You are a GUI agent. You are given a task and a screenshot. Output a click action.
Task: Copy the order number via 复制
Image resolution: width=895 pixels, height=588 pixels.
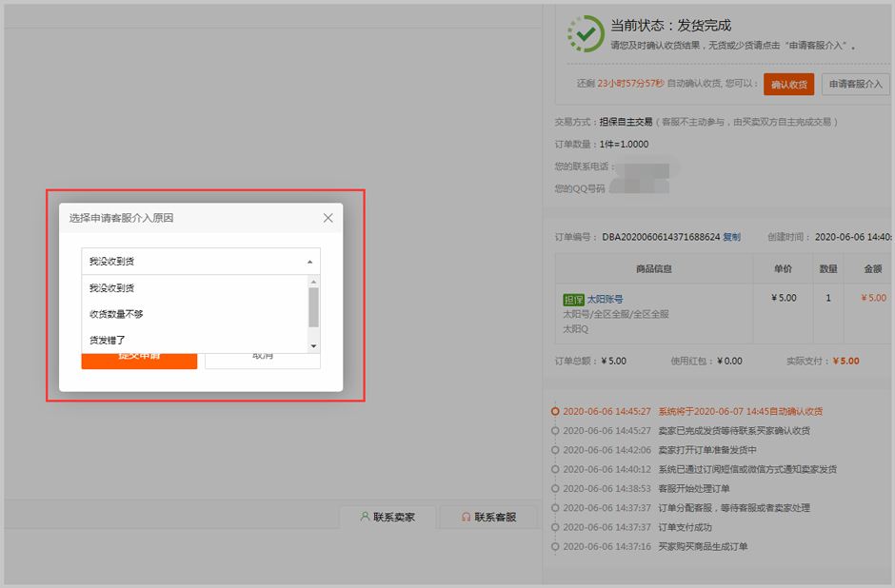coord(732,237)
